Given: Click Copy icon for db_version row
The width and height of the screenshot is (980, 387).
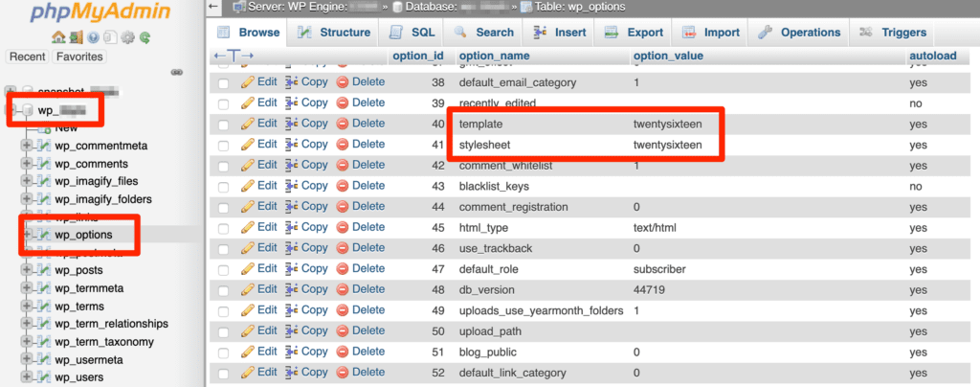Looking at the screenshot, I should (x=293, y=289).
